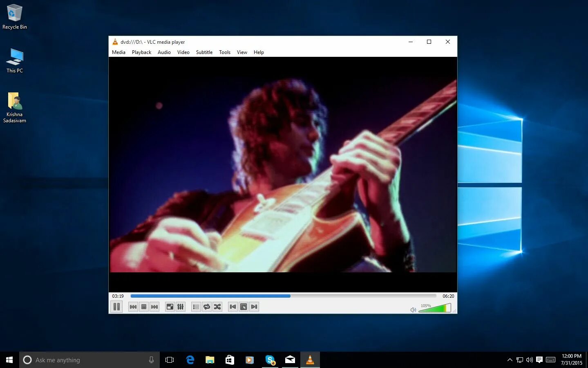This screenshot has height=368, width=588.
Task: Open the Media menu
Action: pos(118,52)
